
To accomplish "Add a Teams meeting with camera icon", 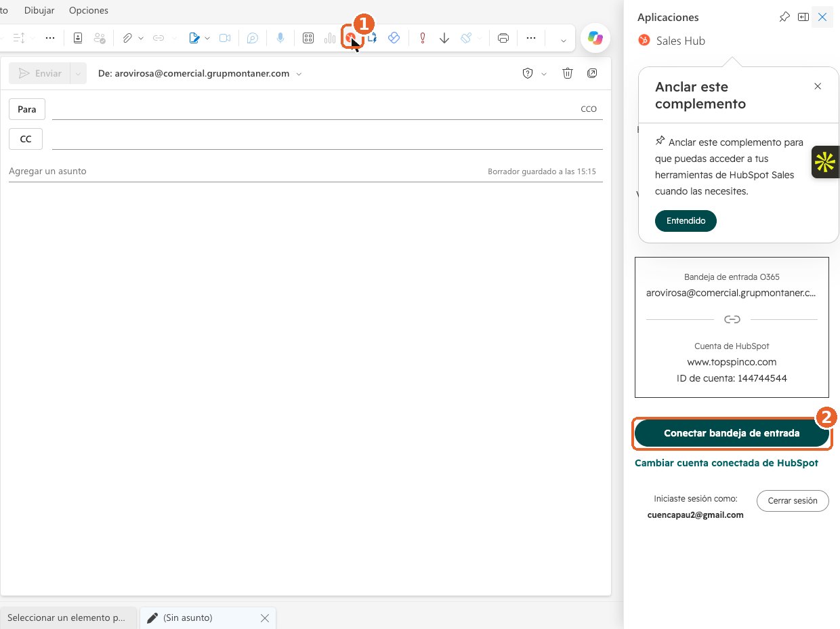I will point(225,38).
